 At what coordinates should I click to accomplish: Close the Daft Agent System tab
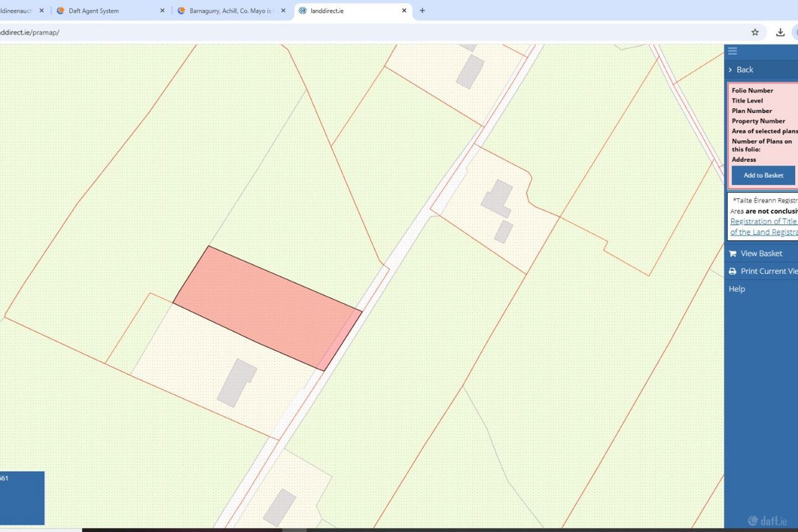pyautogui.click(x=162, y=11)
